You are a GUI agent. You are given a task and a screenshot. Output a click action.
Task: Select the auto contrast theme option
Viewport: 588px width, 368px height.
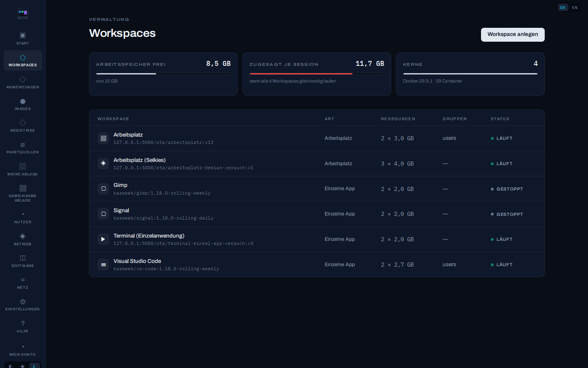click(x=11, y=366)
